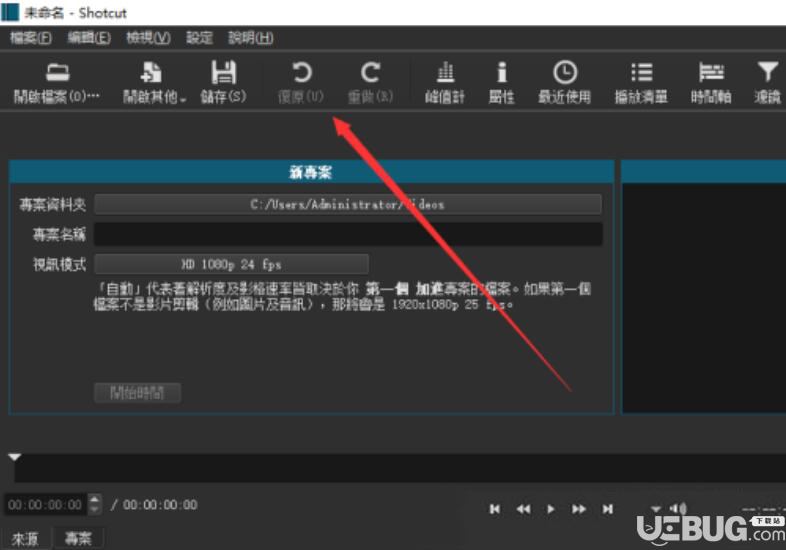Click the video preview area
The width and height of the screenshot is (786, 550).
pyautogui.click(x=704, y=298)
